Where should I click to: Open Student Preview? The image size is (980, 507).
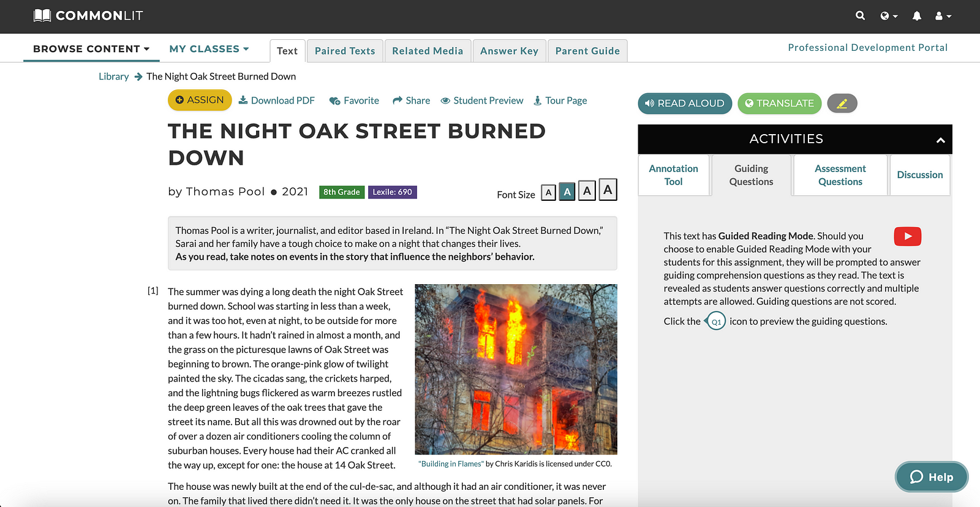click(482, 100)
